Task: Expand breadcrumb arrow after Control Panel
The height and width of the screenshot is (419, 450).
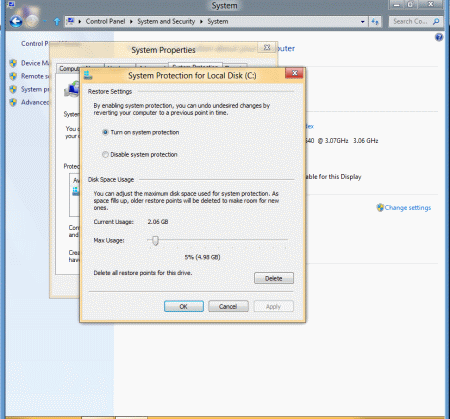Action: (x=131, y=22)
